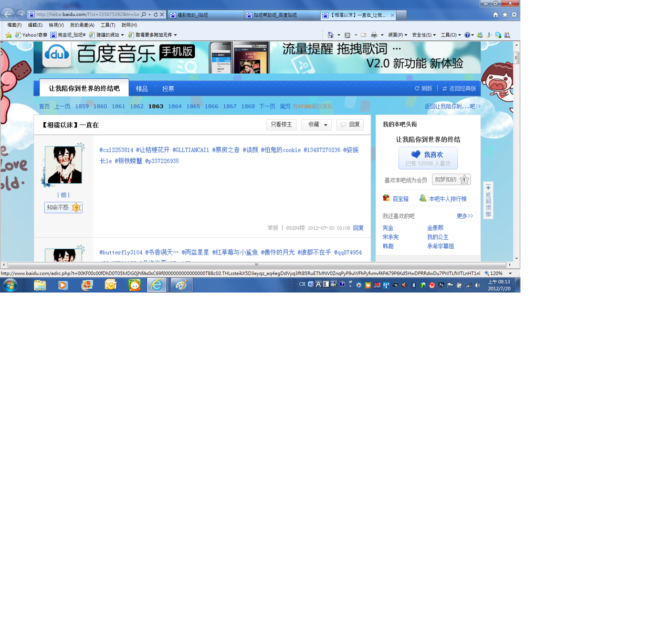The height and width of the screenshot is (617, 672).
Task: Click the 返回经典版 link
Action: [x=459, y=89]
